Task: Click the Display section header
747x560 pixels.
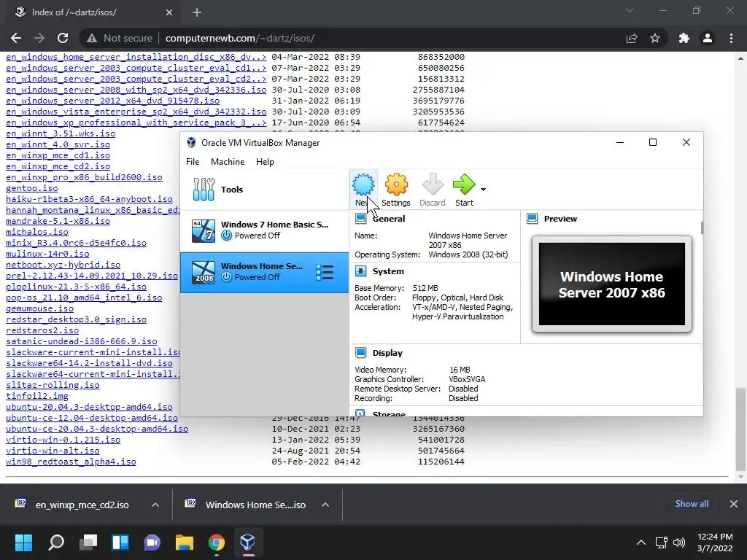Action: pyautogui.click(x=387, y=354)
